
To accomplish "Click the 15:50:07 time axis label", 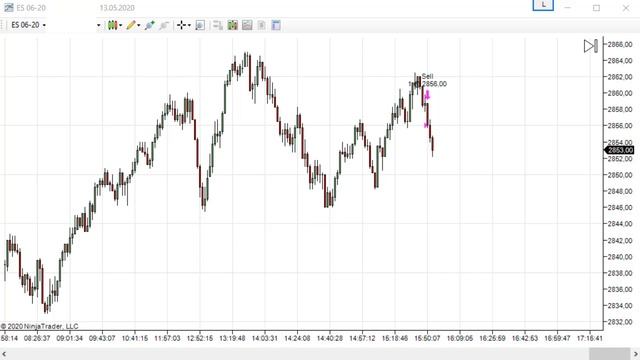I will (x=427, y=338).
